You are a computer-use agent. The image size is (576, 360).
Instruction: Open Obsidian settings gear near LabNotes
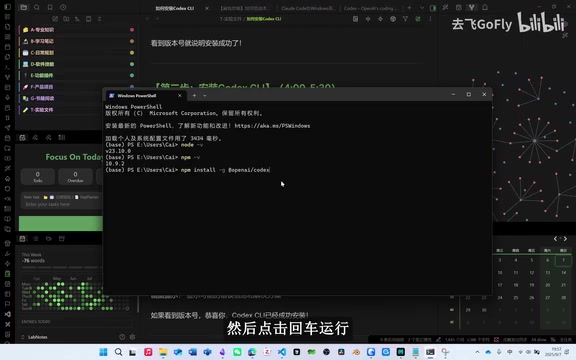[x=133, y=337]
